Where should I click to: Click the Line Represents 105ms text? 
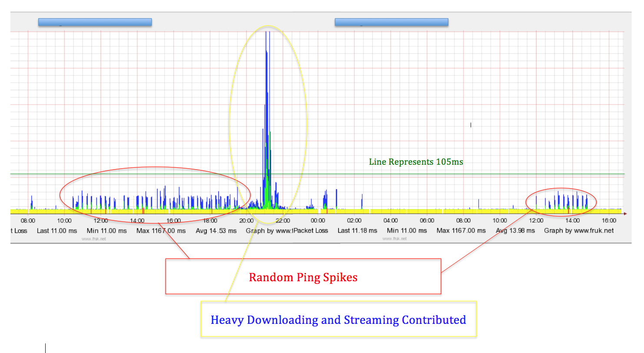(x=416, y=162)
